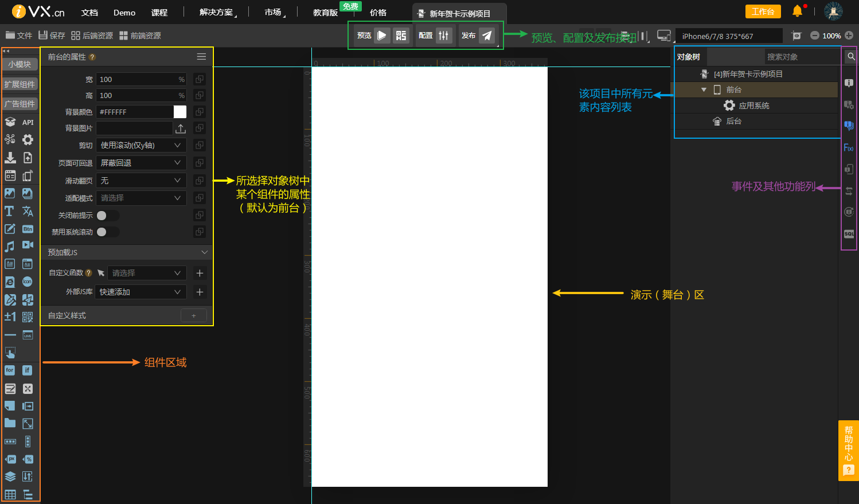Image resolution: width=859 pixels, height=504 pixels.
Task: Click the 宽 width input field
Action: coord(141,79)
